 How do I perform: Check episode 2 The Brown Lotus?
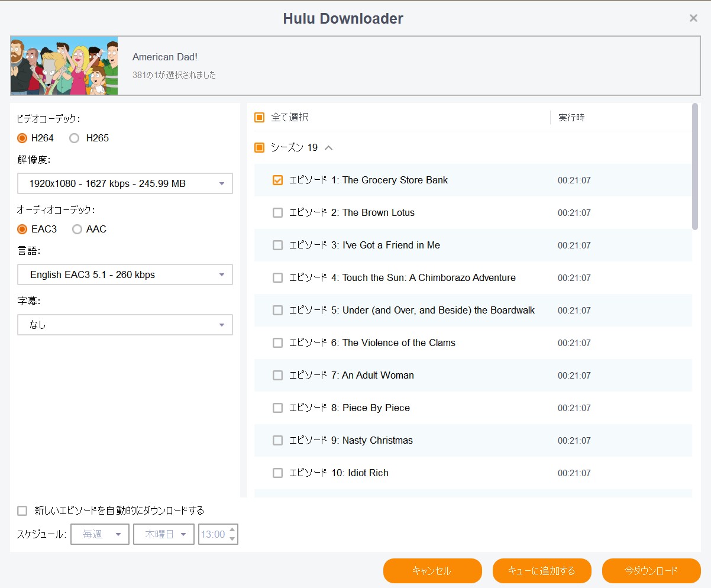click(x=277, y=212)
